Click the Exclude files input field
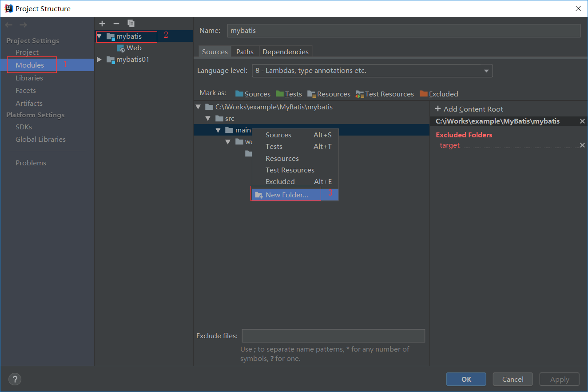 pyautogui.click(x=333, y=336)
